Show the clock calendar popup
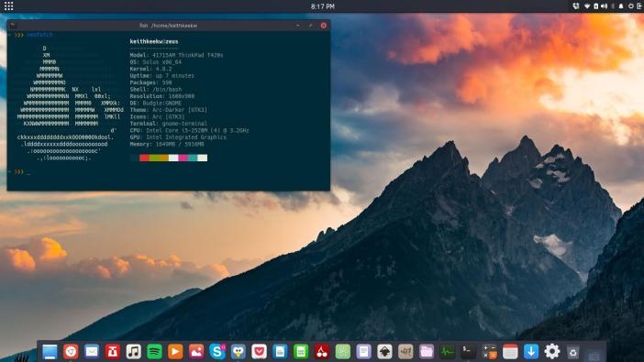The height and width of the screenshot is (362, 644). 322,6
